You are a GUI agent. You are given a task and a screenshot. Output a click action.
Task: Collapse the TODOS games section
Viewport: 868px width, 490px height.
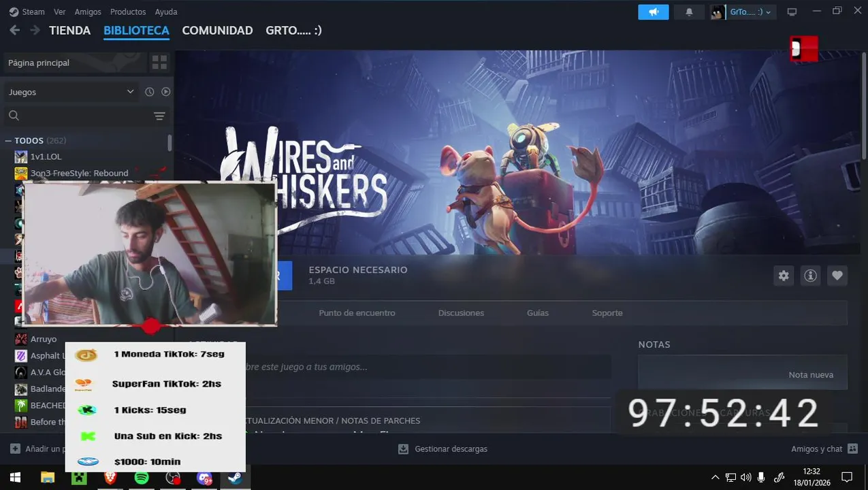[x=8, y=141]
